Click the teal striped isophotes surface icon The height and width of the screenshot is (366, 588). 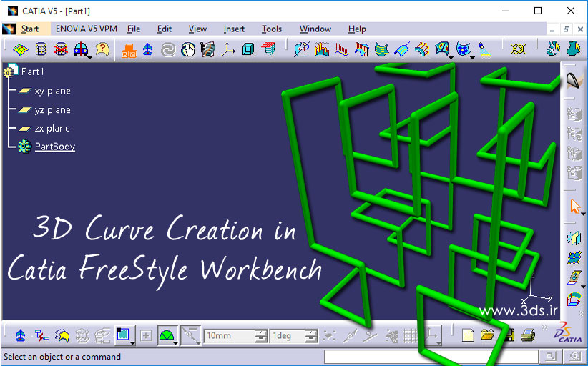(x=382, y=50)
